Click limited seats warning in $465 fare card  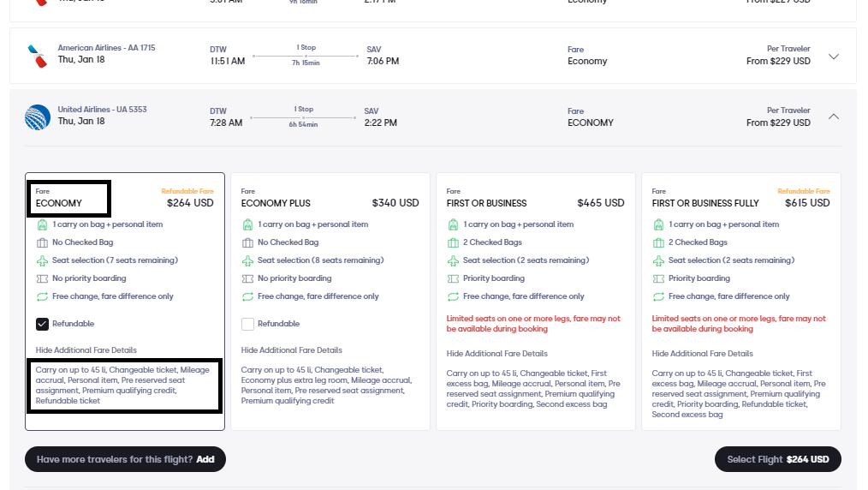pos(533,324)
